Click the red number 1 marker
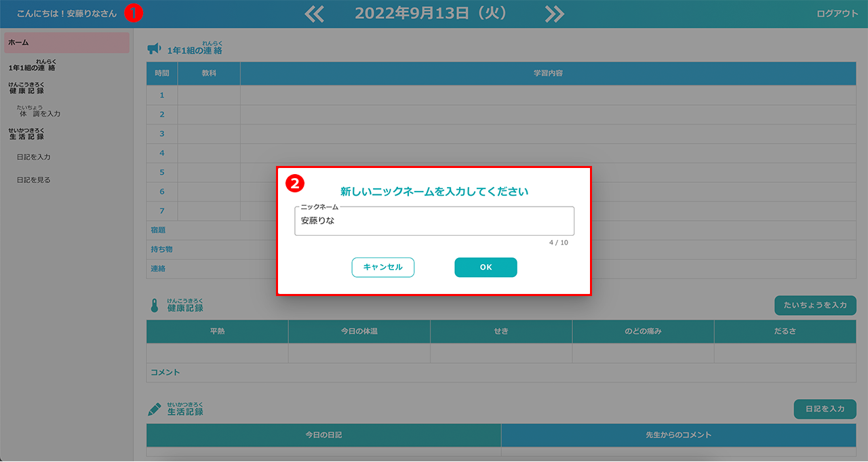The image size is (868, 462). point(134,14)
